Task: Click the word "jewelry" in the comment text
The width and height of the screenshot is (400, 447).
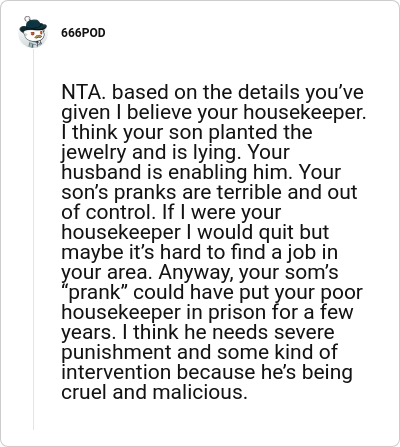Action: 94,153
